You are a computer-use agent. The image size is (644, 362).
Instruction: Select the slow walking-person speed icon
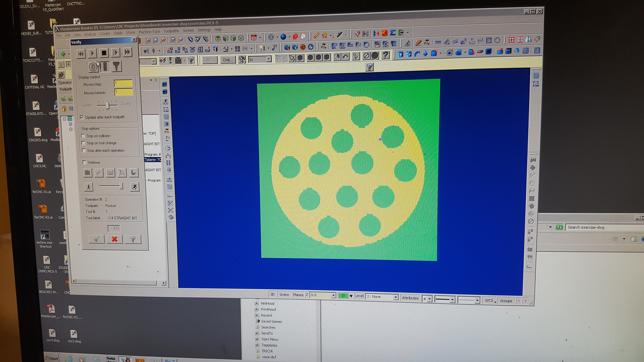point(89,187)
